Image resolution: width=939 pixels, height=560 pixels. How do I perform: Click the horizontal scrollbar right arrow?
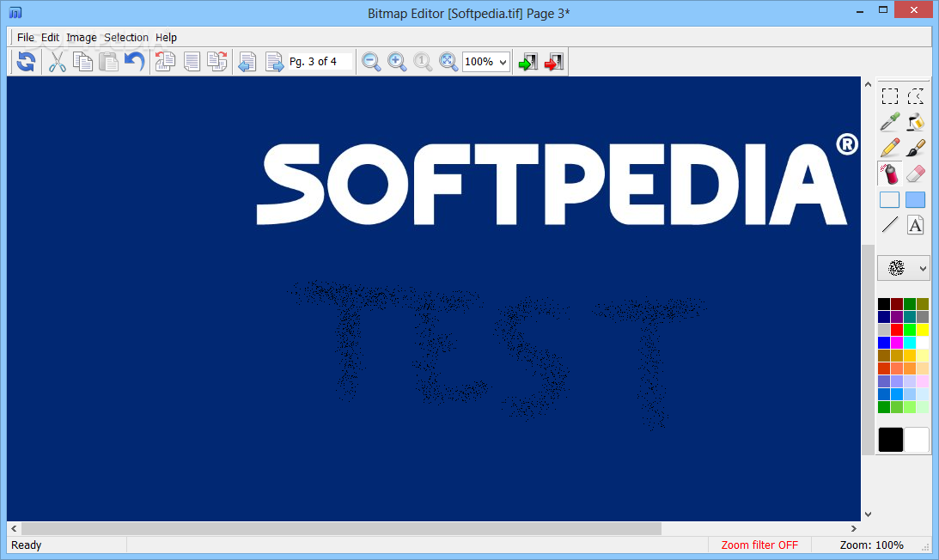(x=853, y=528)
